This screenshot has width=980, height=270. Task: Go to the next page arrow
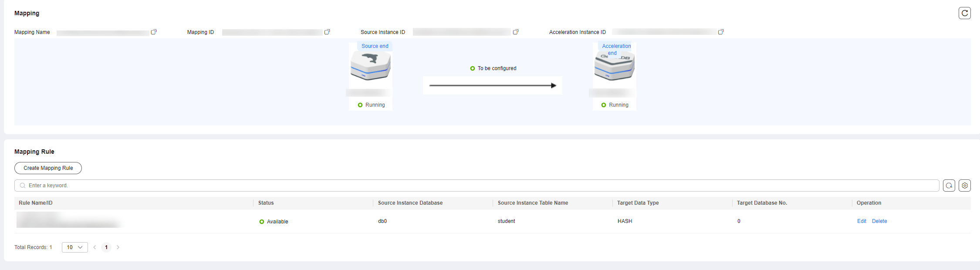click(x=118, y=247)
